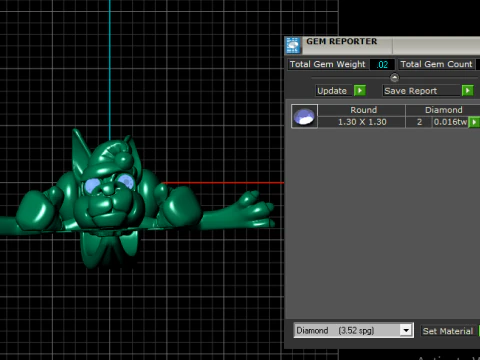
Task: Select the Total Gem Weight value .02
Action: (x=382, y=64)
